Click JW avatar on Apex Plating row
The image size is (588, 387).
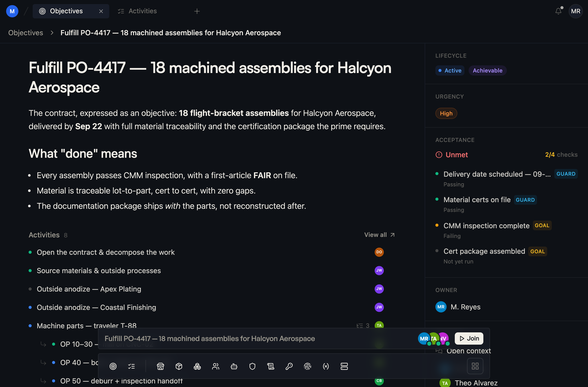tap(379, 289)
